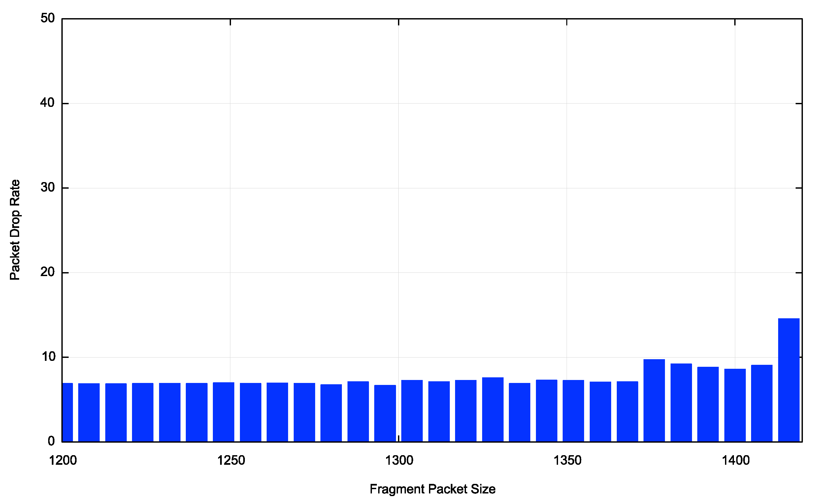825x504 pixels.
Task: Click the x-axis label 1250
Action: (231, 461)
